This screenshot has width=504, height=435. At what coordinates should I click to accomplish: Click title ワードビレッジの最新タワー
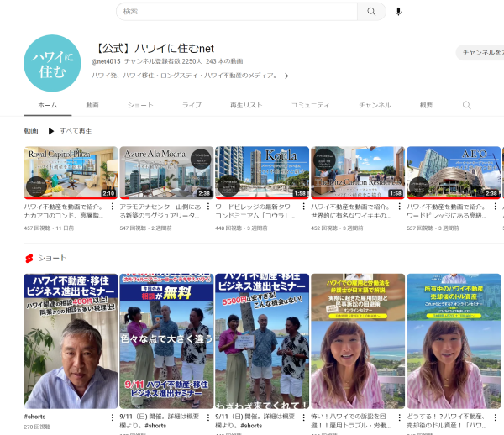[256, 211]
